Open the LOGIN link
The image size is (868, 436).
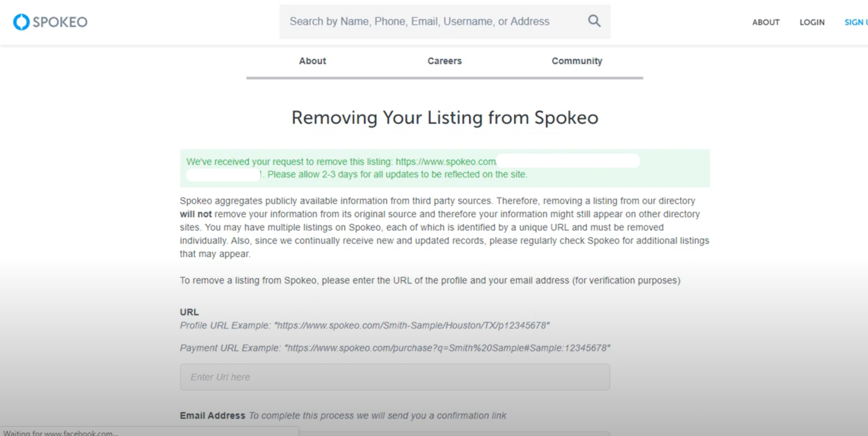tap(812, 22)
